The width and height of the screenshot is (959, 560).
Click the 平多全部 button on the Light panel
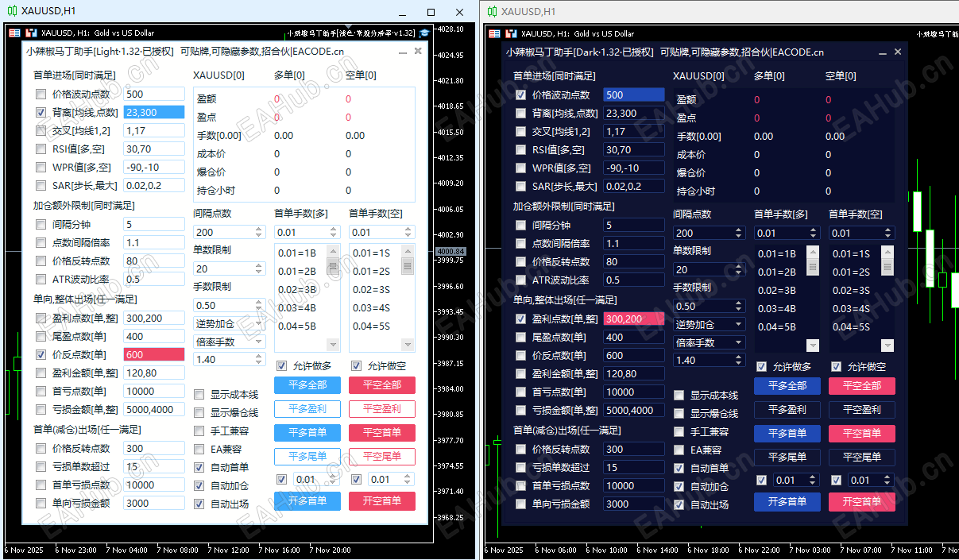tap(307, 384)
